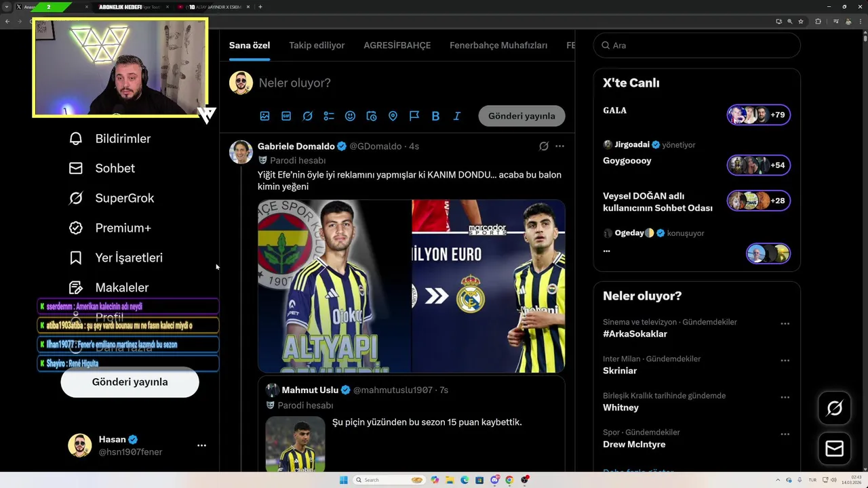Open more options for Skriniar trend
This screenshot has width=868, height=488.
tap(785, 361)
